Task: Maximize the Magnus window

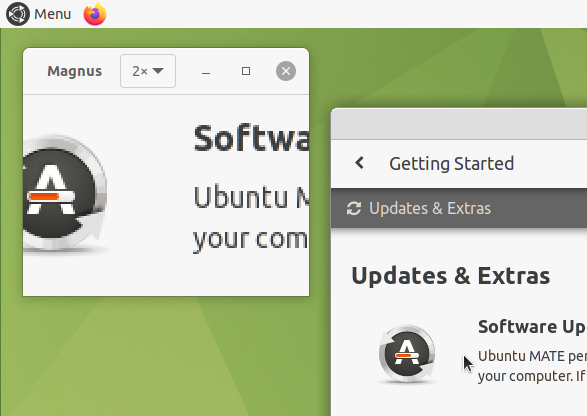Action: coord(246,71)
